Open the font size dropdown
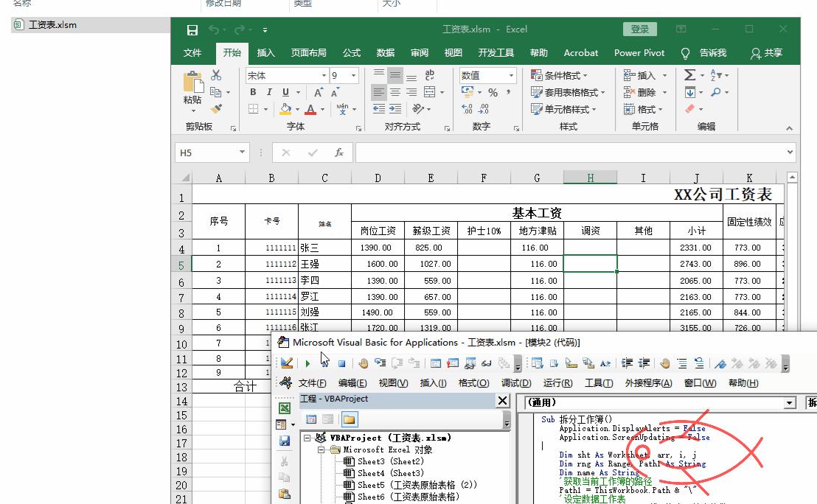Screen dimensions: 817x504 pos(352,75)
